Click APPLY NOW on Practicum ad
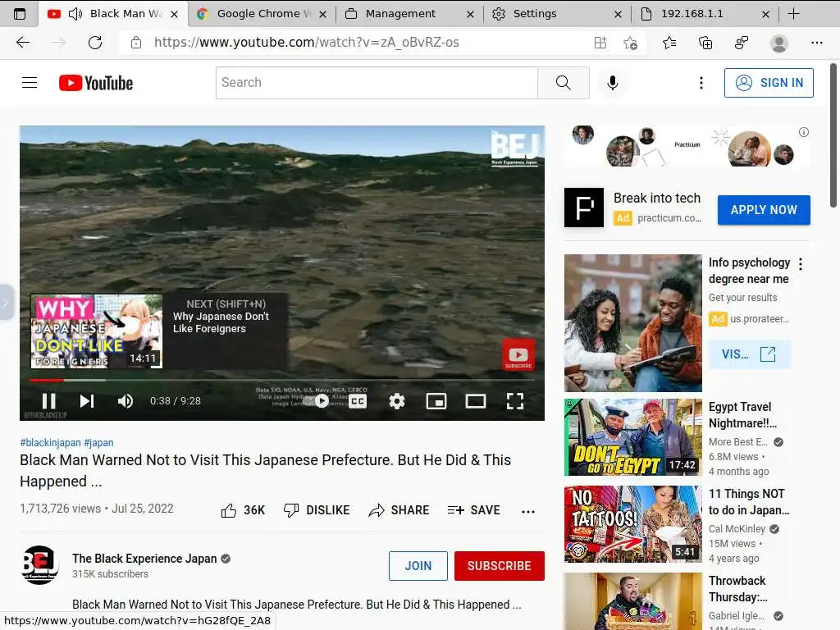 click(x=764, y=209)
